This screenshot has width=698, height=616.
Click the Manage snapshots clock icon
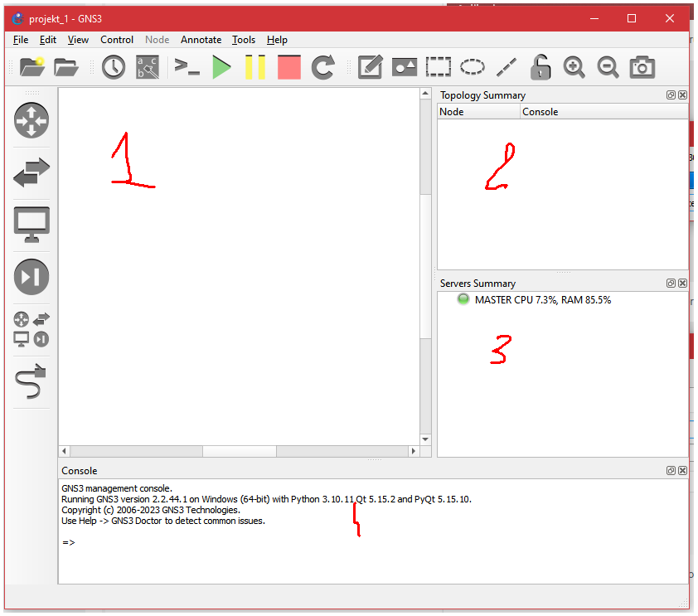click(114, 67)
